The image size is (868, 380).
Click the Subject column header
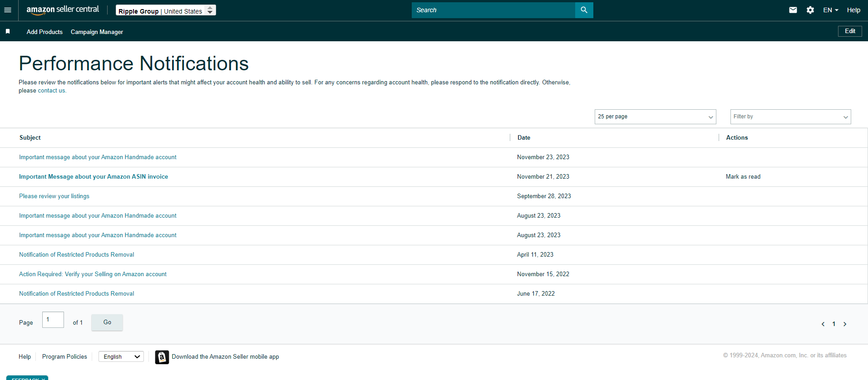click(30, 138)
